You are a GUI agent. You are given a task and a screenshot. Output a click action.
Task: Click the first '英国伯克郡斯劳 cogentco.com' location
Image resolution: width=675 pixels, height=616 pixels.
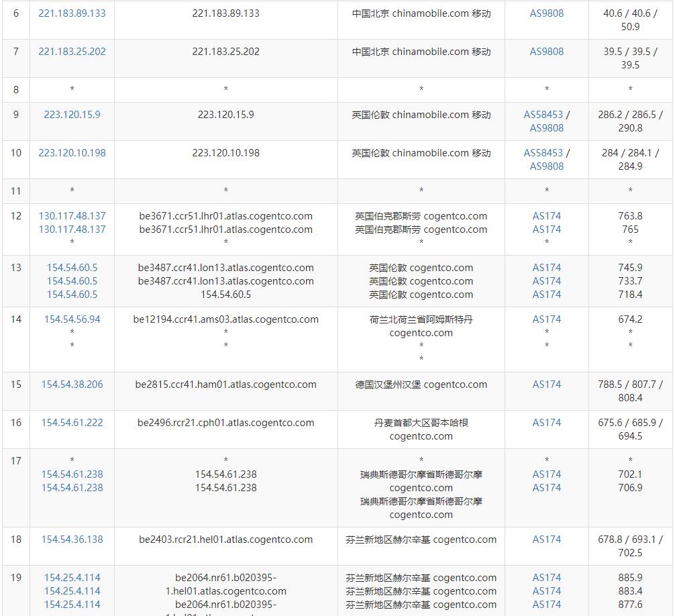tap(421, 216)
